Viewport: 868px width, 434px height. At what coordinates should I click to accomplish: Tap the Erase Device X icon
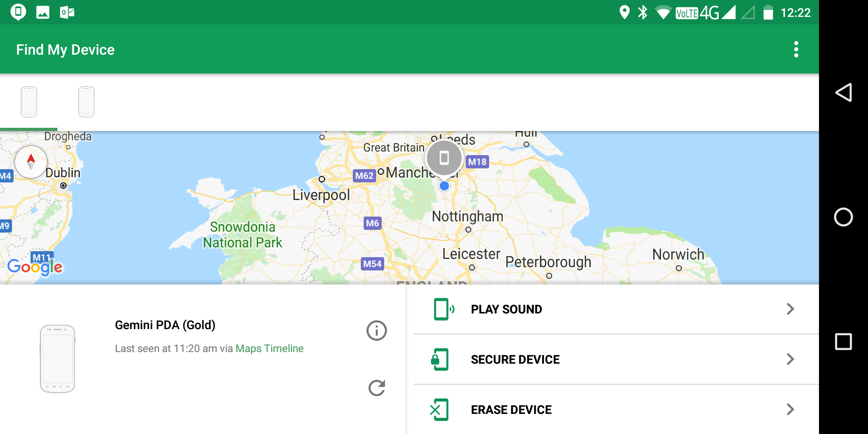pyautogui.click(x=440, y=409)
